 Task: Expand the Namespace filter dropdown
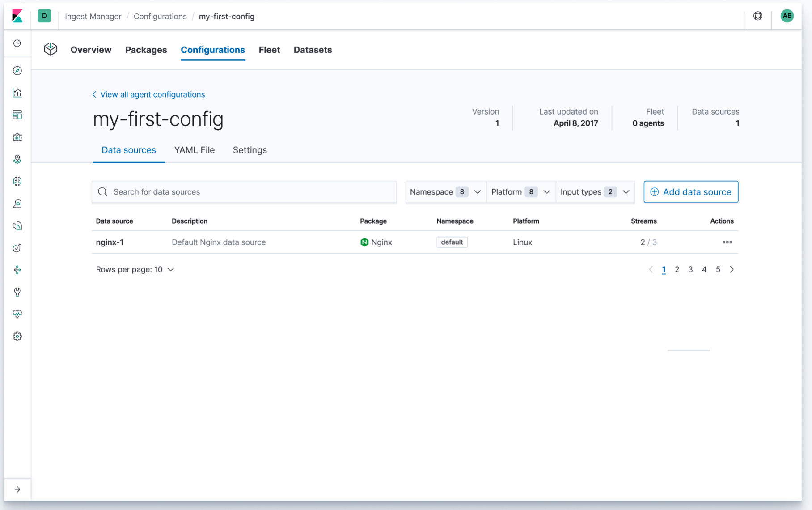click(445, 191)
